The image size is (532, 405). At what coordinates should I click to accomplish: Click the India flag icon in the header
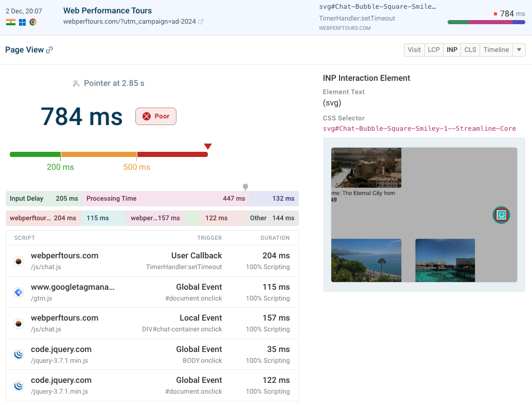click(x=10, y=22)
